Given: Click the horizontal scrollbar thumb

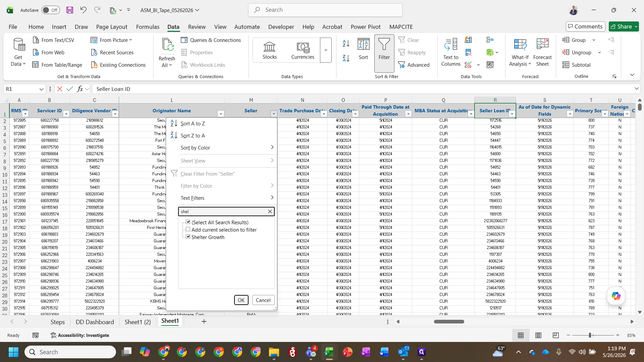Looking at the screenshot, I should pos(449,321).
